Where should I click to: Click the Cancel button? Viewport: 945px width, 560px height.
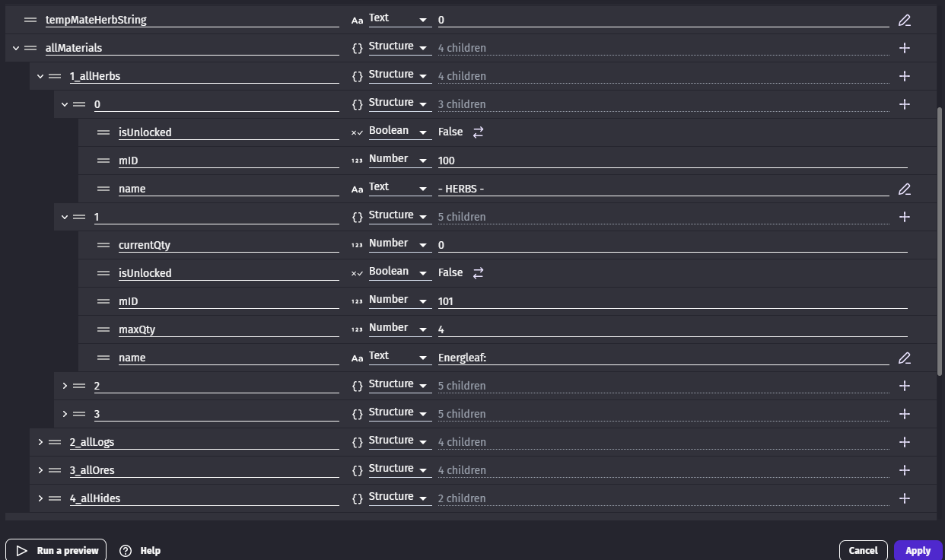coord(863,550)
